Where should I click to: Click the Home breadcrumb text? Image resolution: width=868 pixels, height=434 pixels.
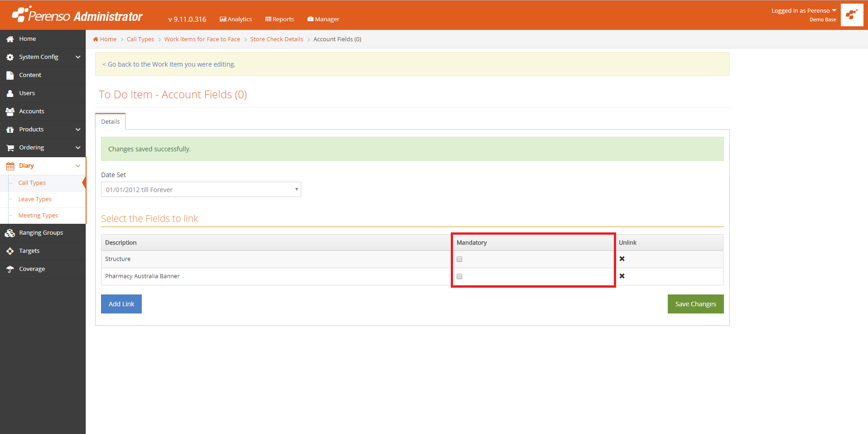(108, 39)
